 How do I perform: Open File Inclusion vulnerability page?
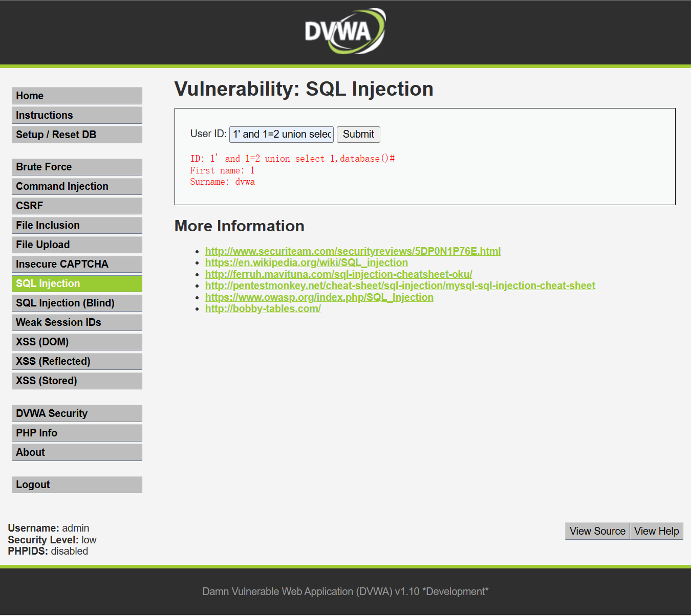coord(77,225)
